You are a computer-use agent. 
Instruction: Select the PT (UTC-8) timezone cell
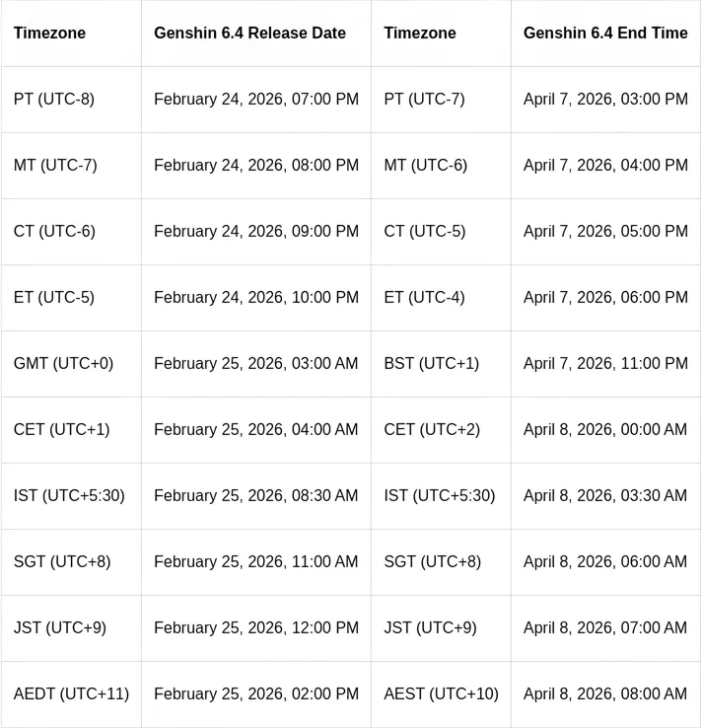coord(54,100)
